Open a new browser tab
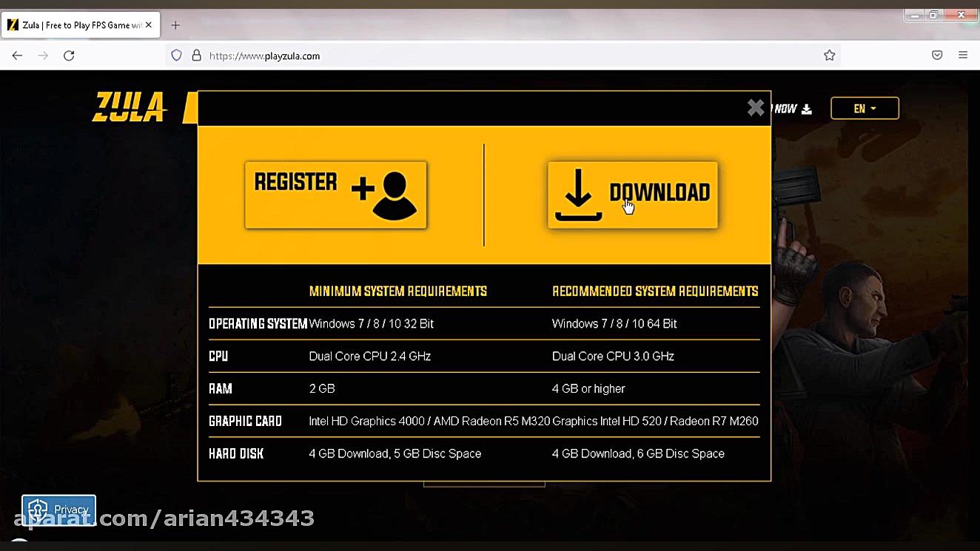Screen dimensions: 980x551 pyautogui.click(x=175, y=25)
